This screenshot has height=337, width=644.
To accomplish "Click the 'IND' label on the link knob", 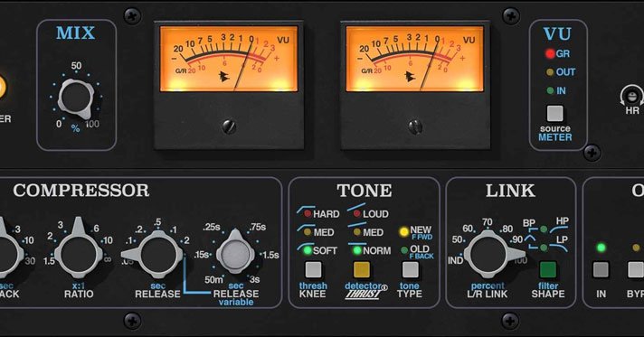I will click(x=455, y=260).
